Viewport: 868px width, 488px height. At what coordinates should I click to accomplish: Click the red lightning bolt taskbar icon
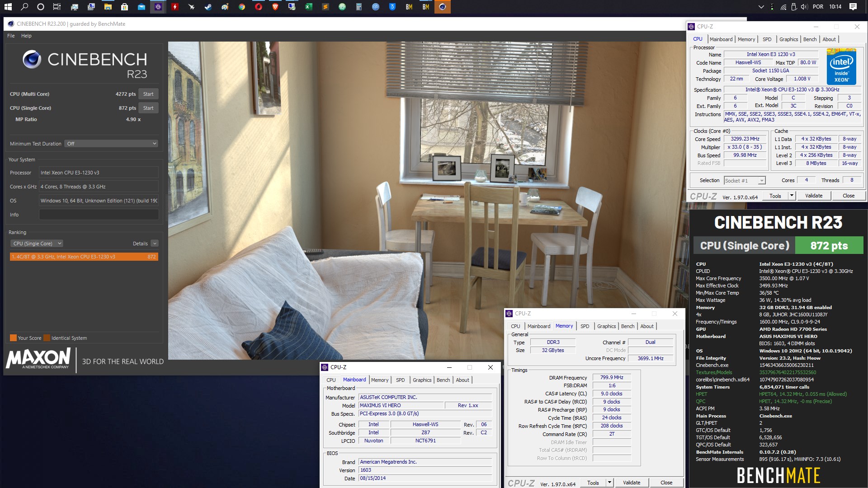(175, 7)
